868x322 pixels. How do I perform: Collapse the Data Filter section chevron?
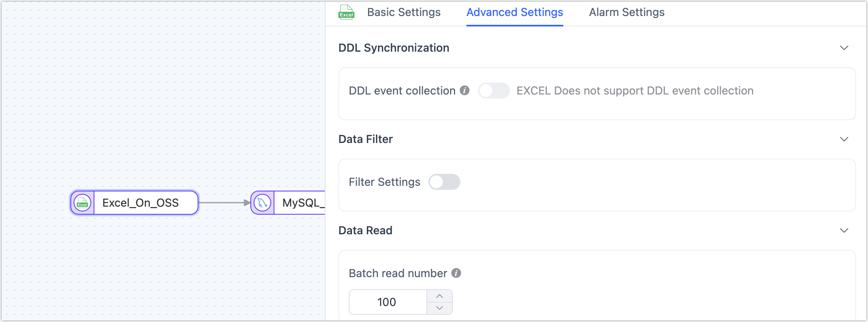click(844, 139)
